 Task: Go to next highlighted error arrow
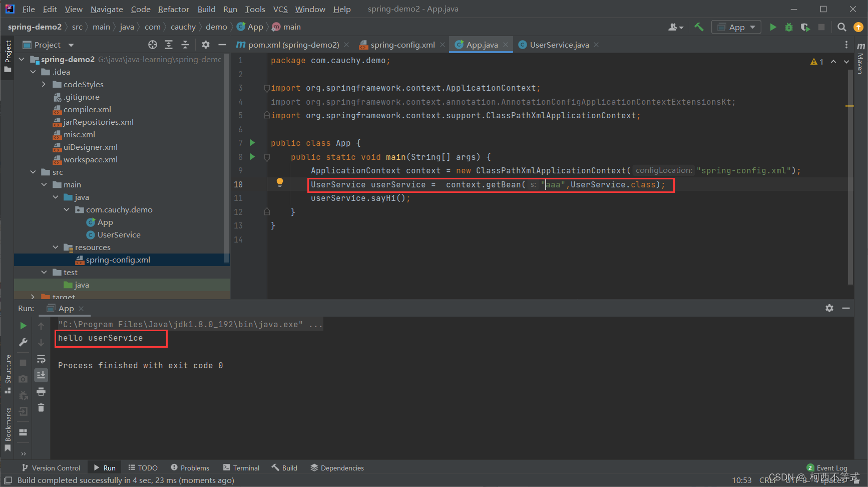(846, 62)
